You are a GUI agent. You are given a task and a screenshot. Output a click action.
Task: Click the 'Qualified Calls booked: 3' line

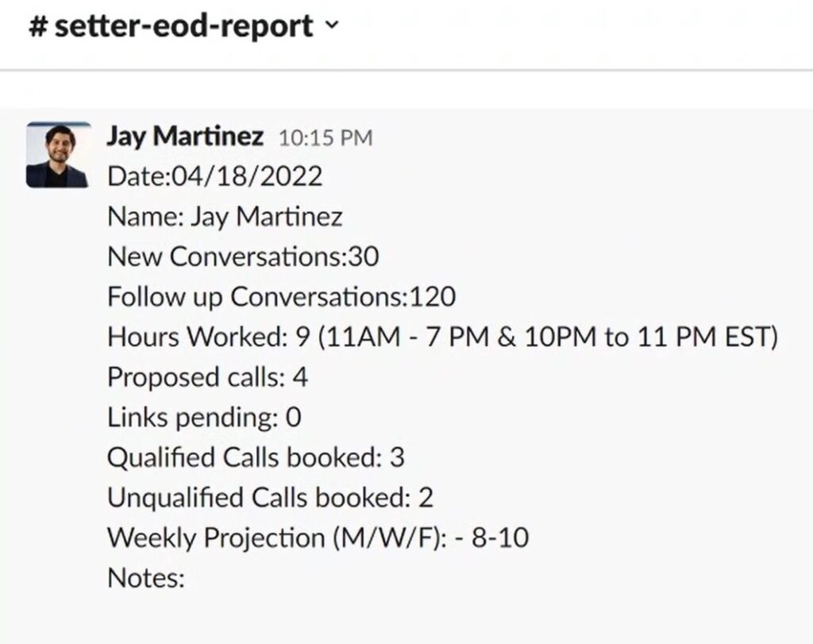pyautogui.click(x=256, y=457)
